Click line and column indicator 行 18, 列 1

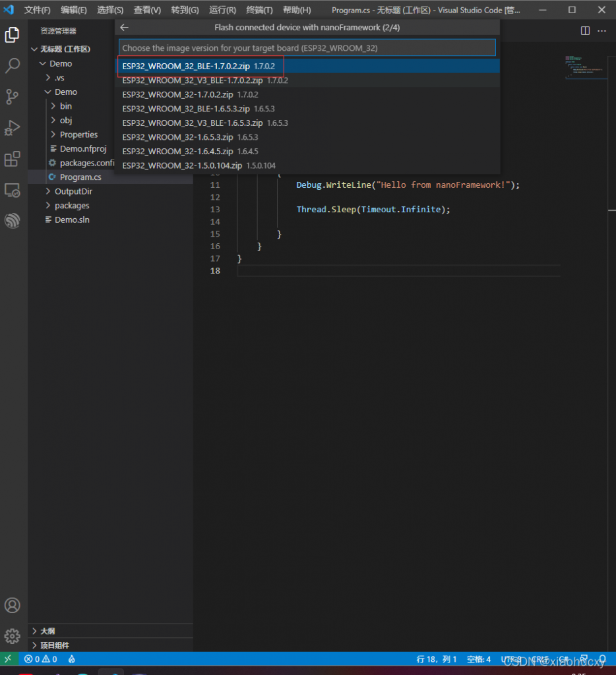[437, 659]
